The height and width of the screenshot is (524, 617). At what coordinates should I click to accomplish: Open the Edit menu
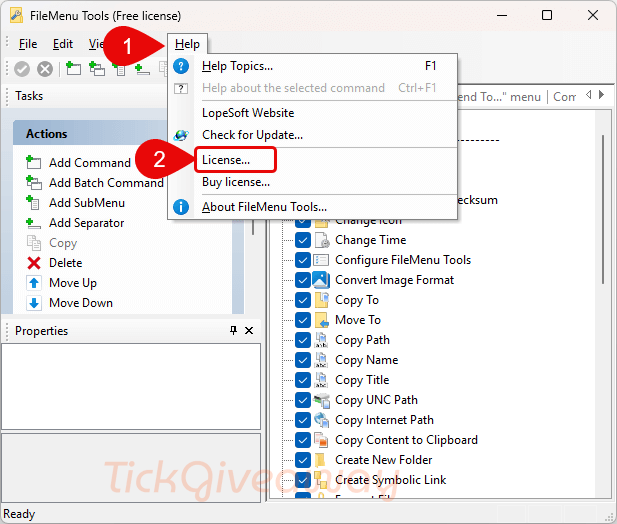[x=63, y=44]
